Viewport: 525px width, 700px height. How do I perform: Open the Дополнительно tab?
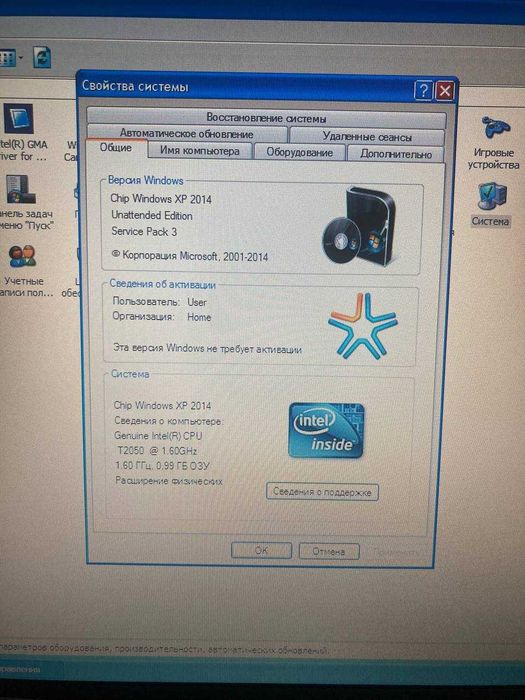[x=396, y=154]
